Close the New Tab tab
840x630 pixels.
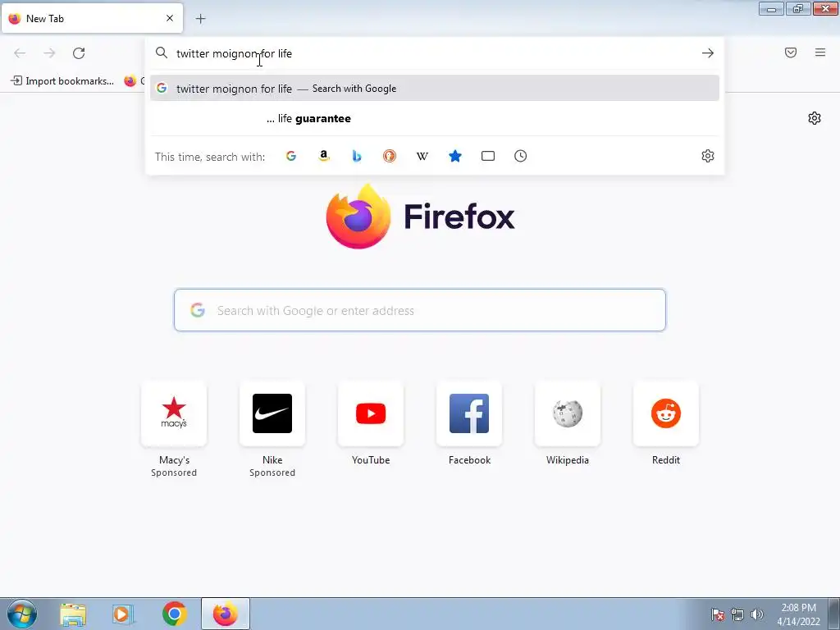(x=170, y=18)
